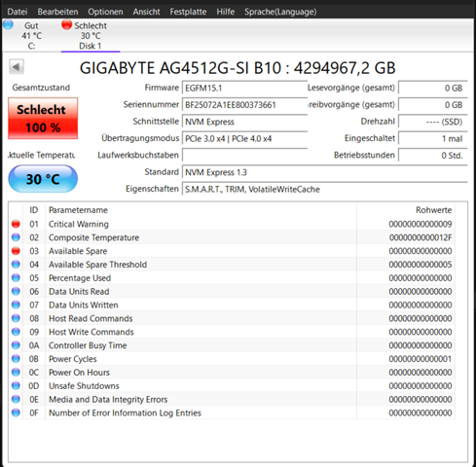Click the Betriebsstunden value 0 Std.
Viewport: 476px width, 467px height.
(x=433, y=156)
